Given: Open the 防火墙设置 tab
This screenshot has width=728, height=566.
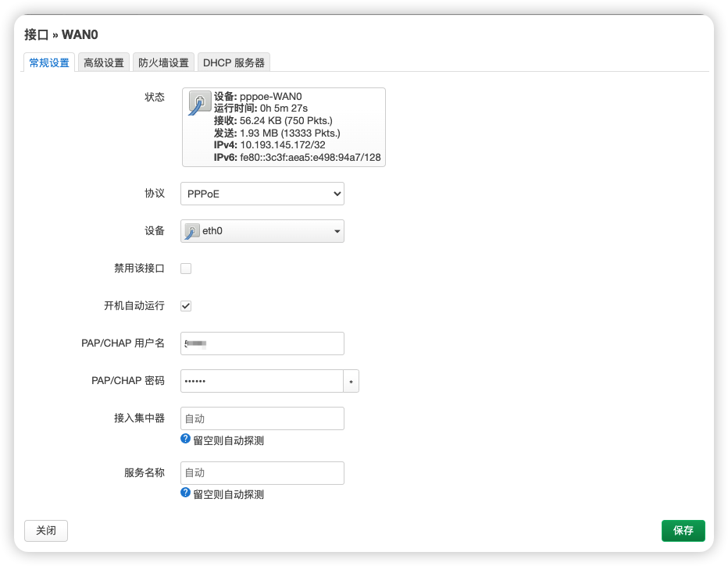Looking at the screenshot, I should [163, 62].
